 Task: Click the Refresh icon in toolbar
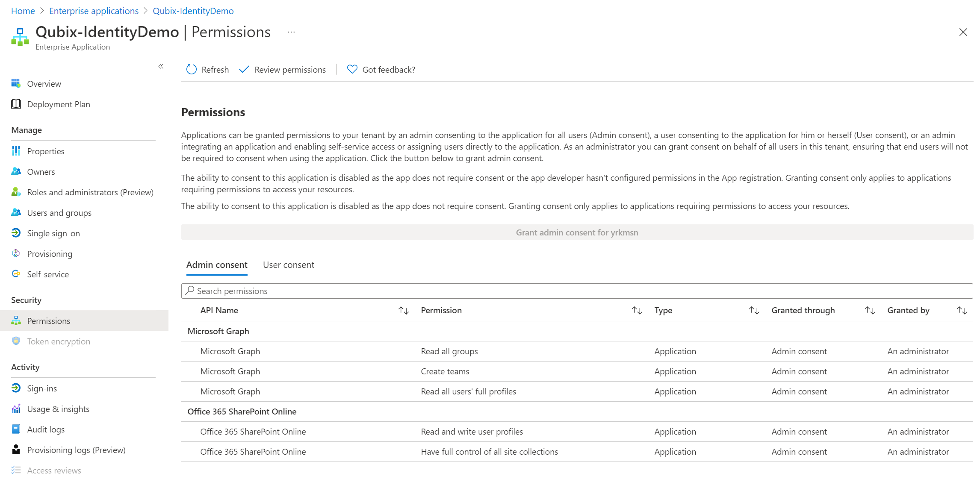tap(191, 70)
